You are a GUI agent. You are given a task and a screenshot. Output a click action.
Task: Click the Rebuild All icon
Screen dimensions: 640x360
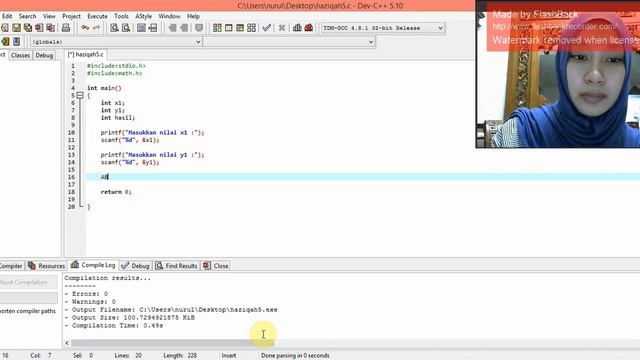pyautogui.click(x=251, y=28)
